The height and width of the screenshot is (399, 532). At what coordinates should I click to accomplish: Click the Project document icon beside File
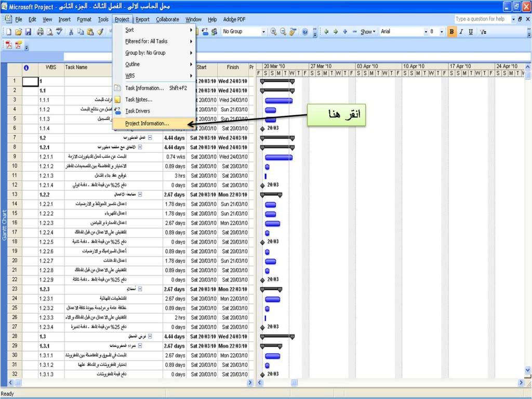[8, 19]
